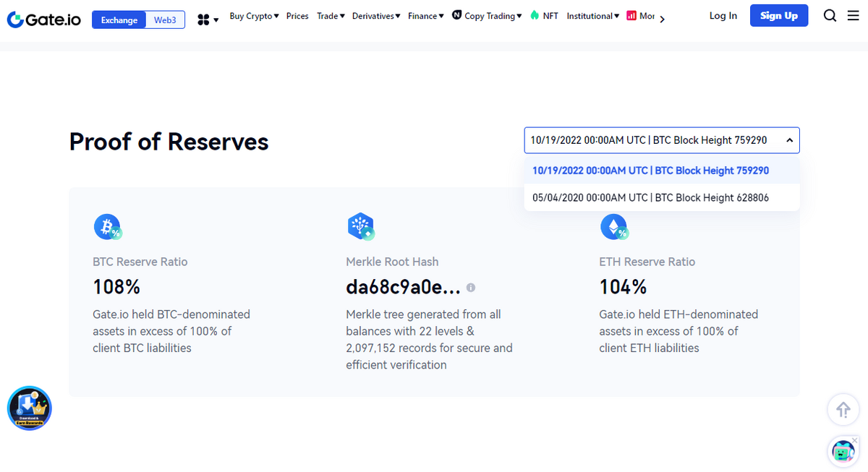Expand the Finance menu
Screen dimensions: 868x472
point(426,16)
